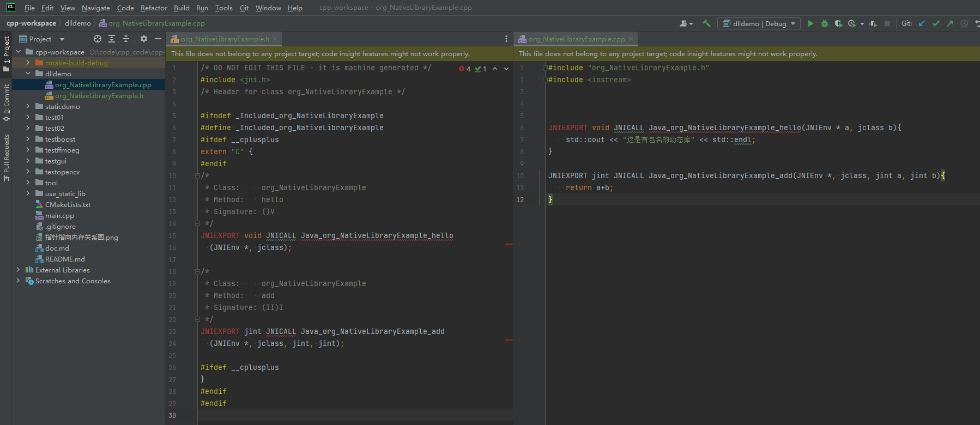Click red error stripe mark near line 23
980x425 pixels.
(x=509, y=340)
